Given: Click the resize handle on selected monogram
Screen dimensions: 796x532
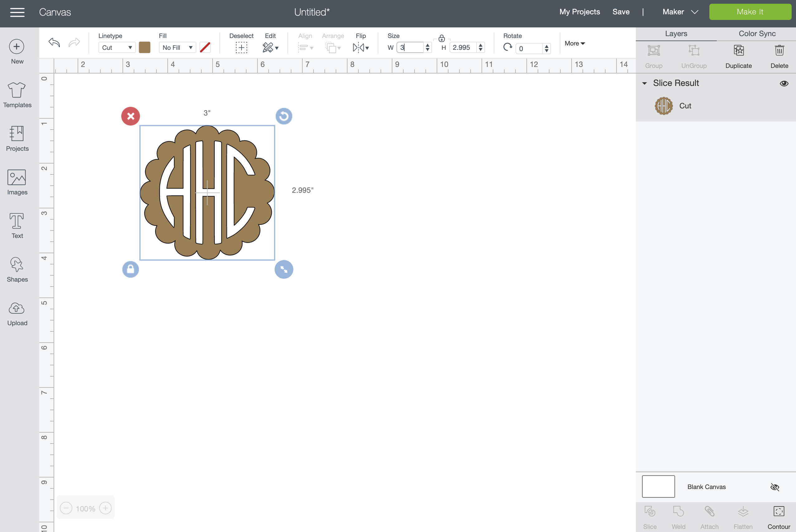Looking at the screenshot, I should pyautogui.click(x=284, y=269).
